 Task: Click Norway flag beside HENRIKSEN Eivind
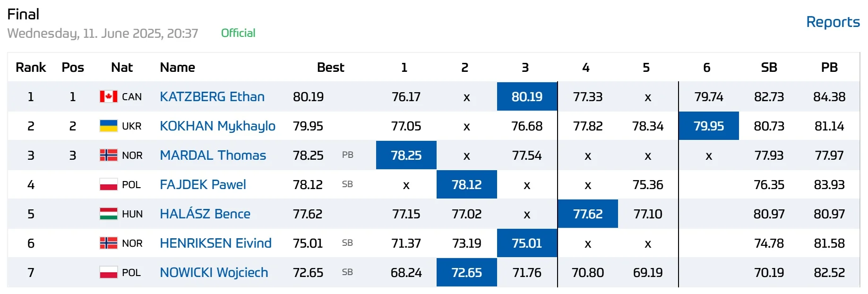point(108,243)
